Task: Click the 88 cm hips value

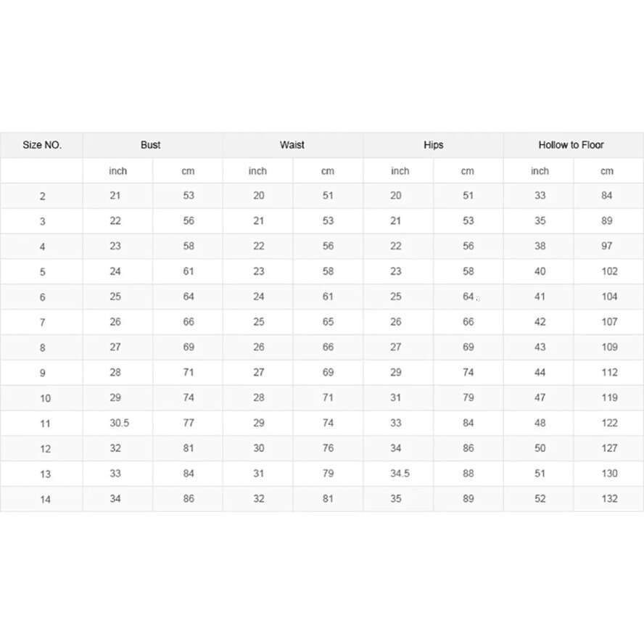Action: tap(468, 474)
